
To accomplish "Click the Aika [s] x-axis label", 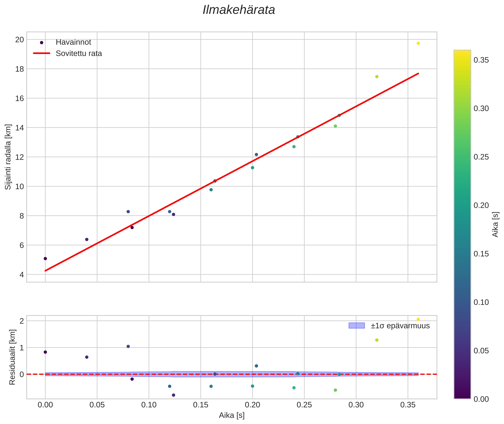I will (x=231, y=415).
